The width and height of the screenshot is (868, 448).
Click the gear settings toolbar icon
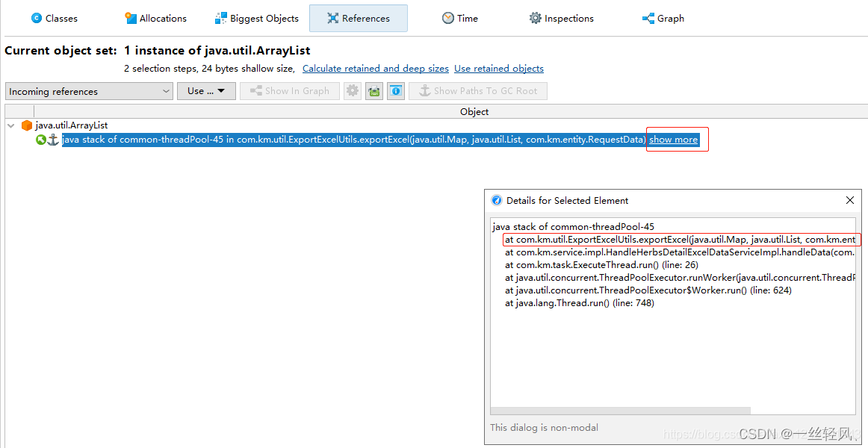(353, 91)
